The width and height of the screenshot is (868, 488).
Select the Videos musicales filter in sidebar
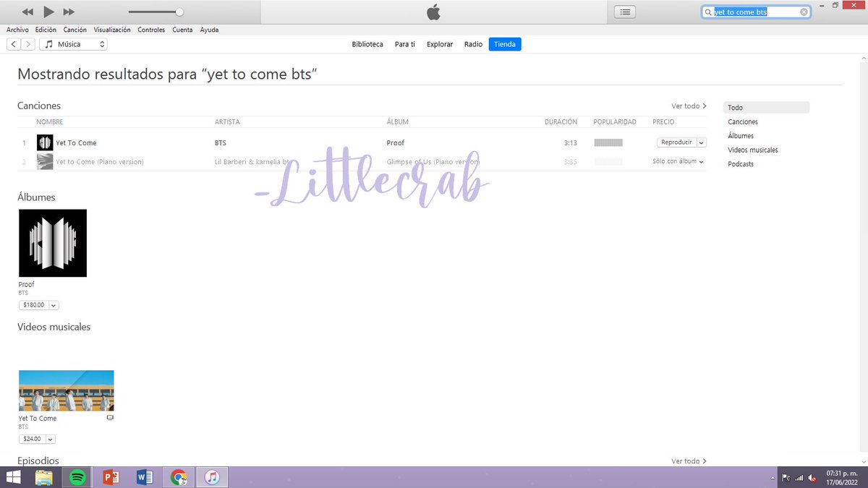753,150
